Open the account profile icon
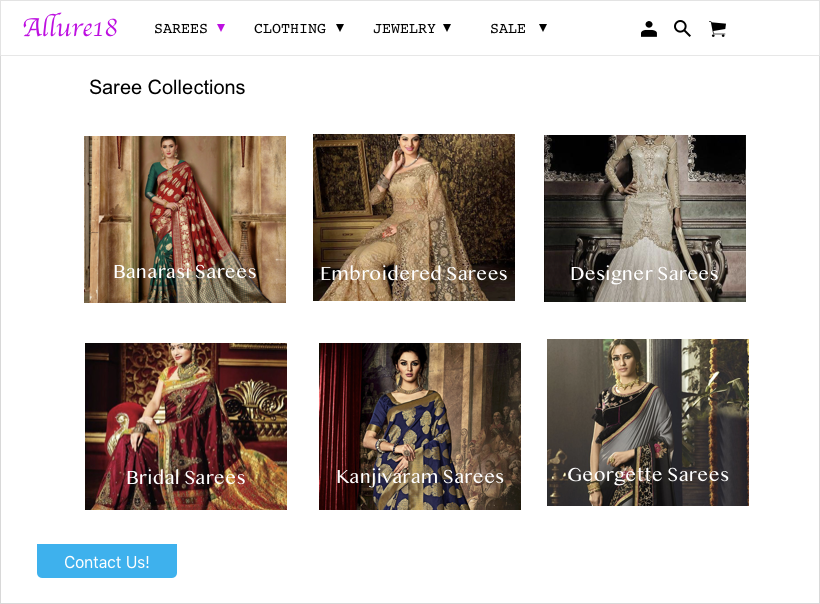This screenshot has height=604, width=820. coord(649,28)
